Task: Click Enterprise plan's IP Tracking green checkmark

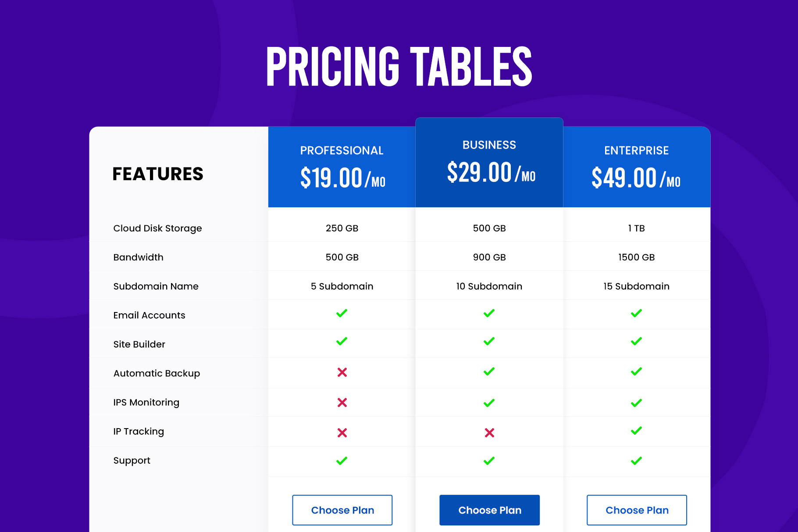Action: pyautogui.click(x=636, y=431)
